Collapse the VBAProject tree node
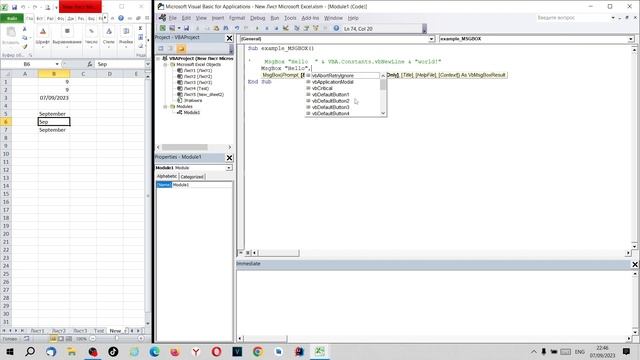This screenshot has width=640, height=360. (159, 58)
